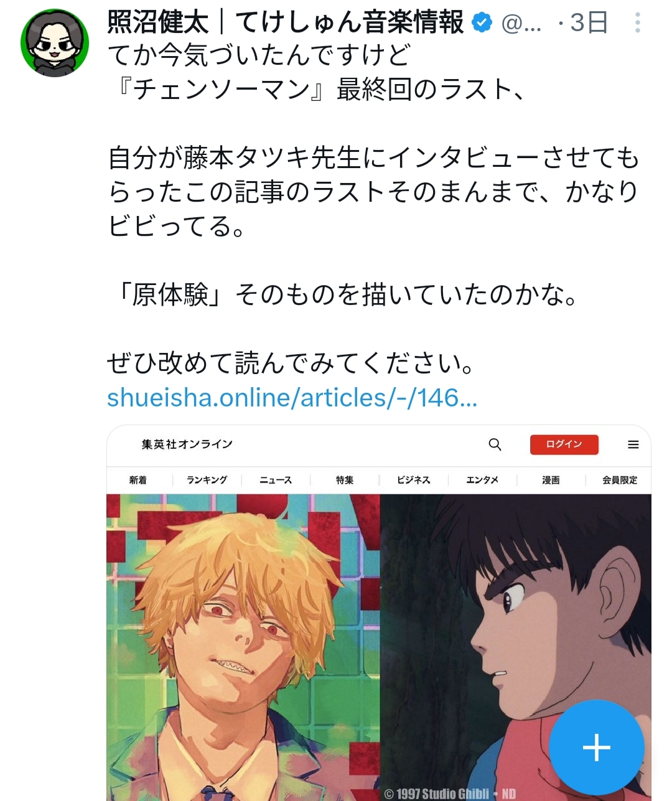672x801 pixels.
Task: Click the red ログイン button
Action: [564, 444]
